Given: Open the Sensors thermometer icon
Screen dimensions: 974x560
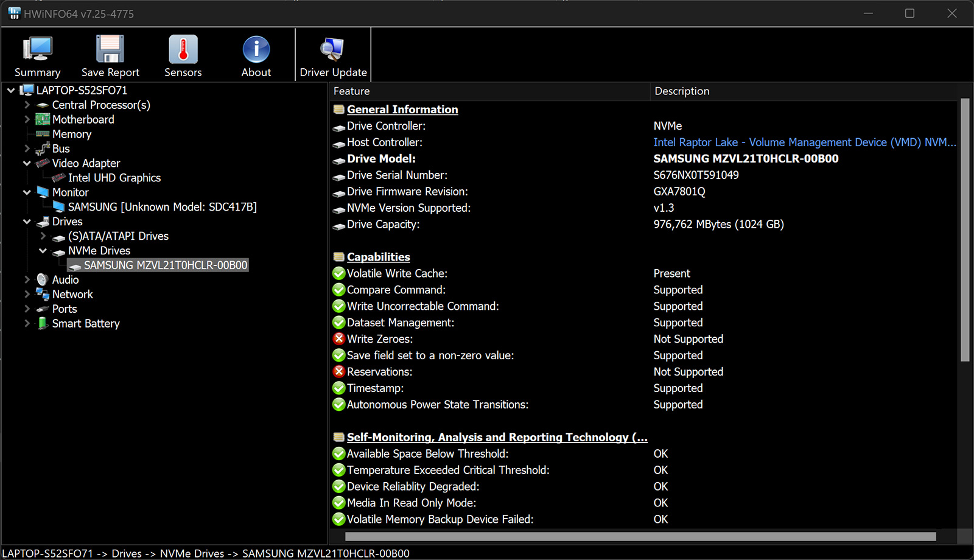Looking at the screenshot, I should pos(183,49).
